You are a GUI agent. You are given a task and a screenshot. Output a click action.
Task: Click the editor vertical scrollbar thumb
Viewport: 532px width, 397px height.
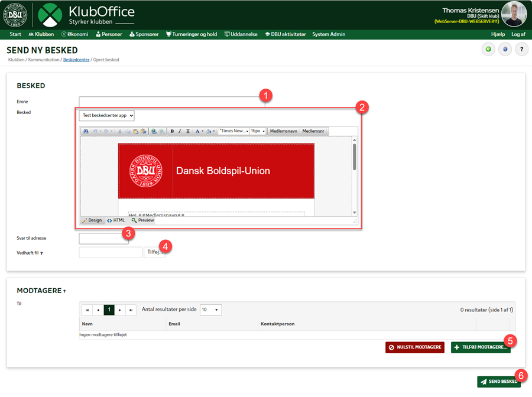(354, 157)
